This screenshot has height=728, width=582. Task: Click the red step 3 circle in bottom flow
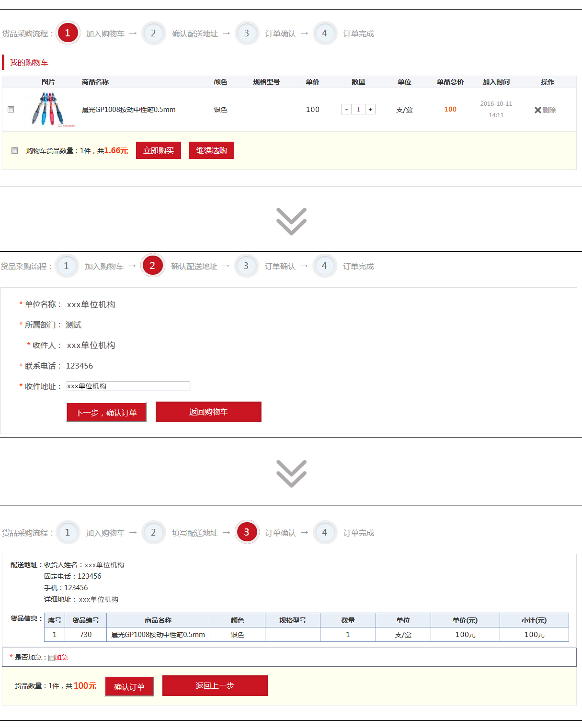[x=247, y=532]
